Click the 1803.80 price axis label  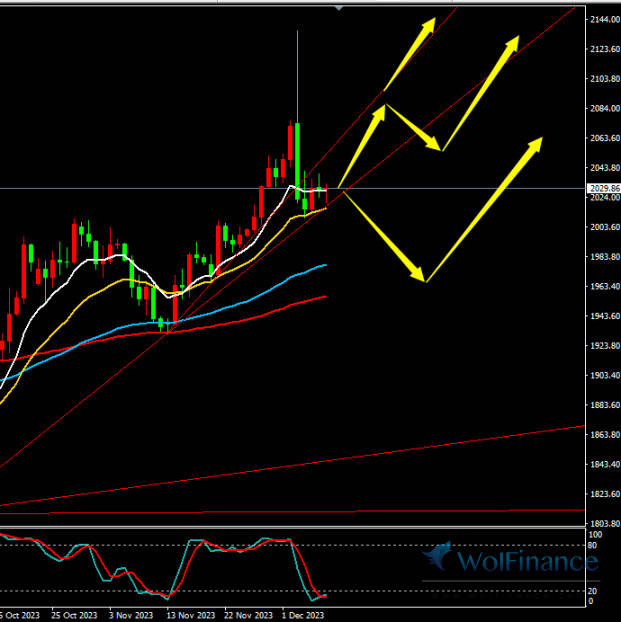pyautogui.click(x=605, y=524)
